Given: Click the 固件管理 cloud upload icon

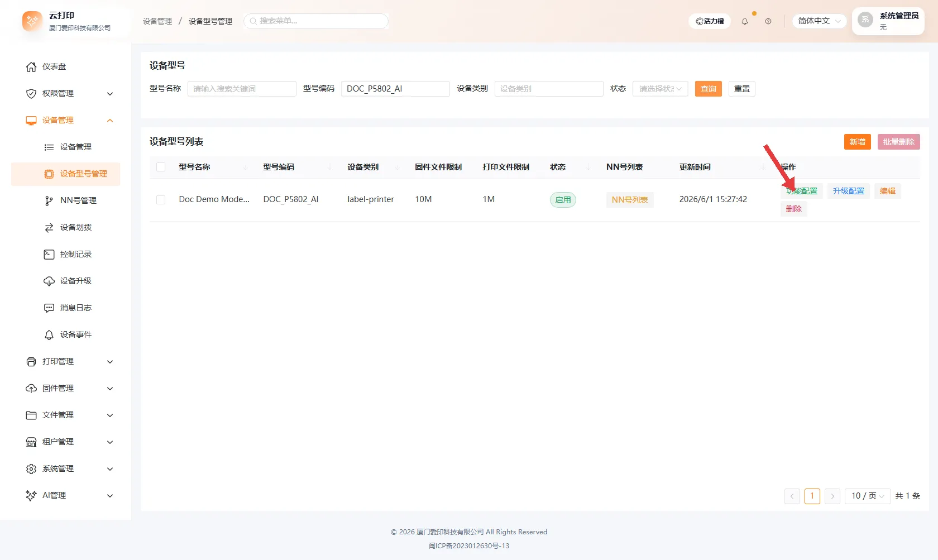Looking at the screenshot, I should [31, 389].
